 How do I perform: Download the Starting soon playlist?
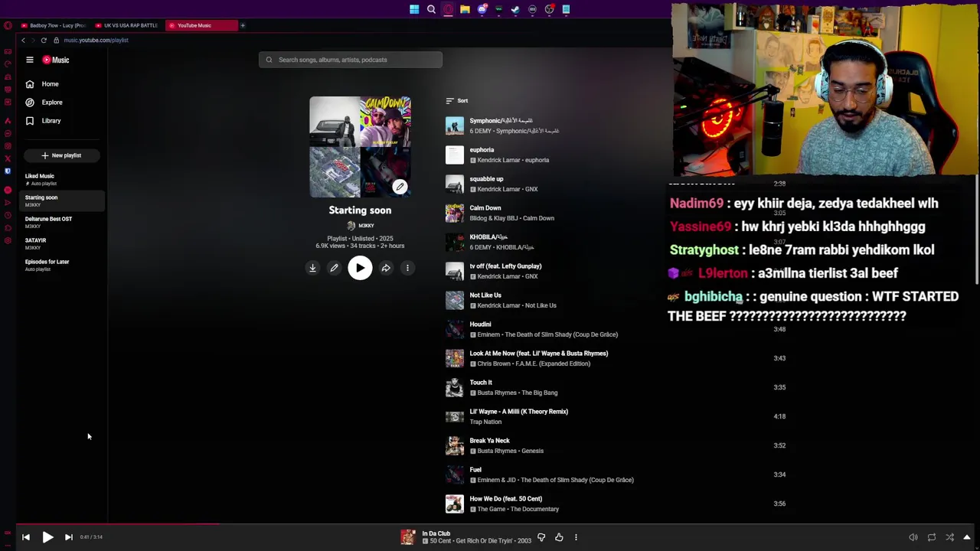point(312,268)
